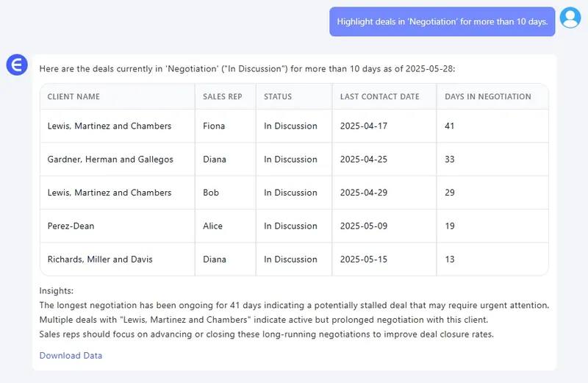Click the CLIENT NAME column header
This screenshot has width=588, height=383.
click(x=73, y=96)
